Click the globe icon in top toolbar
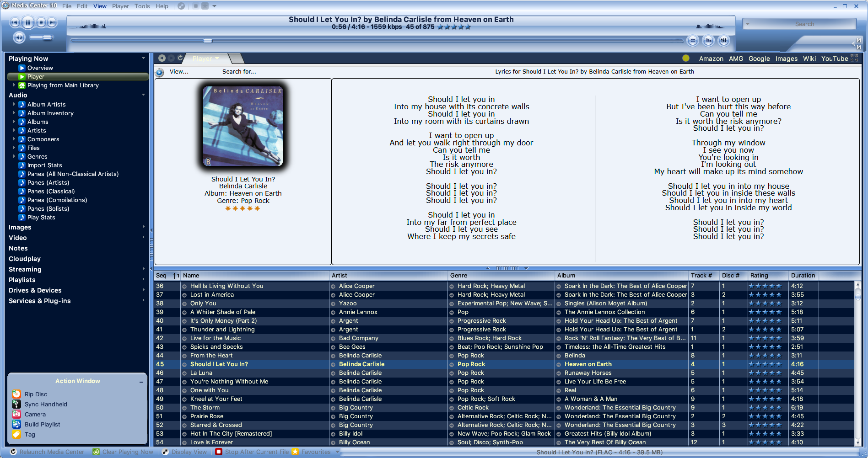 [181, 6]
